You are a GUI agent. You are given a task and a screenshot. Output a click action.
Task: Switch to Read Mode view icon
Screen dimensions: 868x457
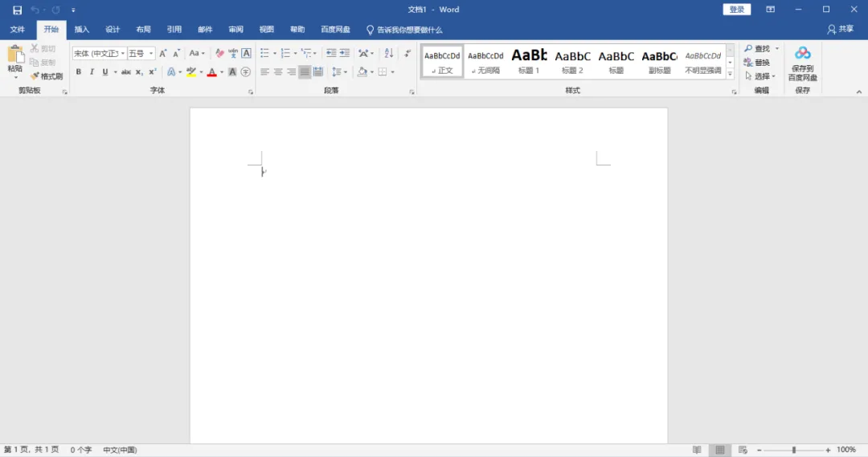pos(697,450)
